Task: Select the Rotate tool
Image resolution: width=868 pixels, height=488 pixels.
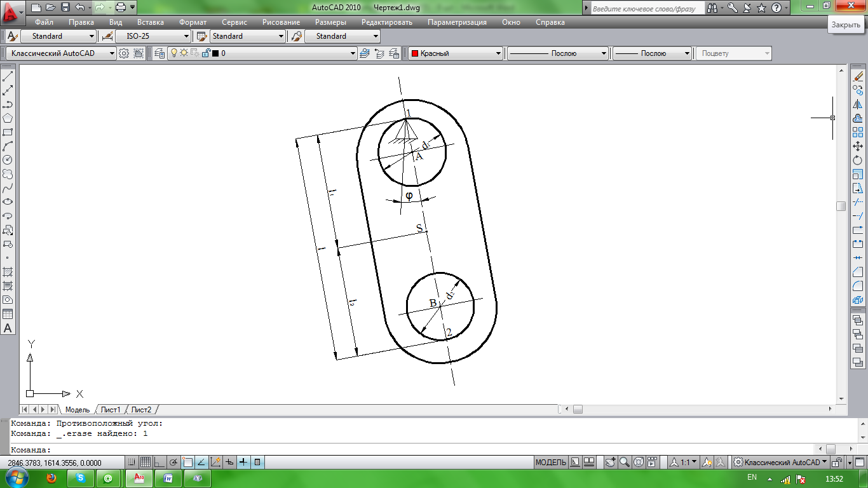Action: point(858,160)
